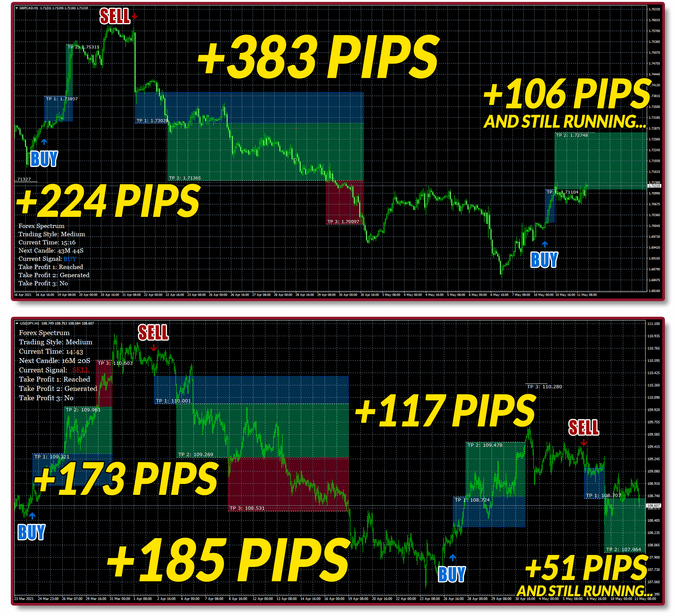Screen dimensions: 675x616
Task: Click the red SELL current signal value
Action: (81, 370)
